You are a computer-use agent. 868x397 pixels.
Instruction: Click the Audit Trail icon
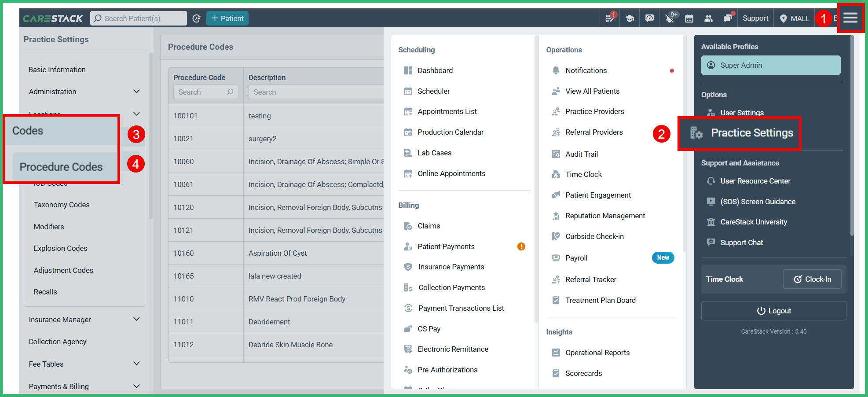coord(556,154)
